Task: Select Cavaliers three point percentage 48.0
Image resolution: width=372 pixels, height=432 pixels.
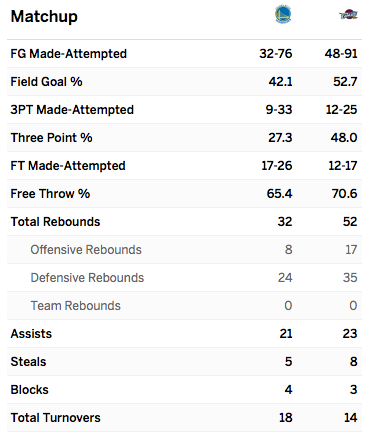Action: coord(344,138)
